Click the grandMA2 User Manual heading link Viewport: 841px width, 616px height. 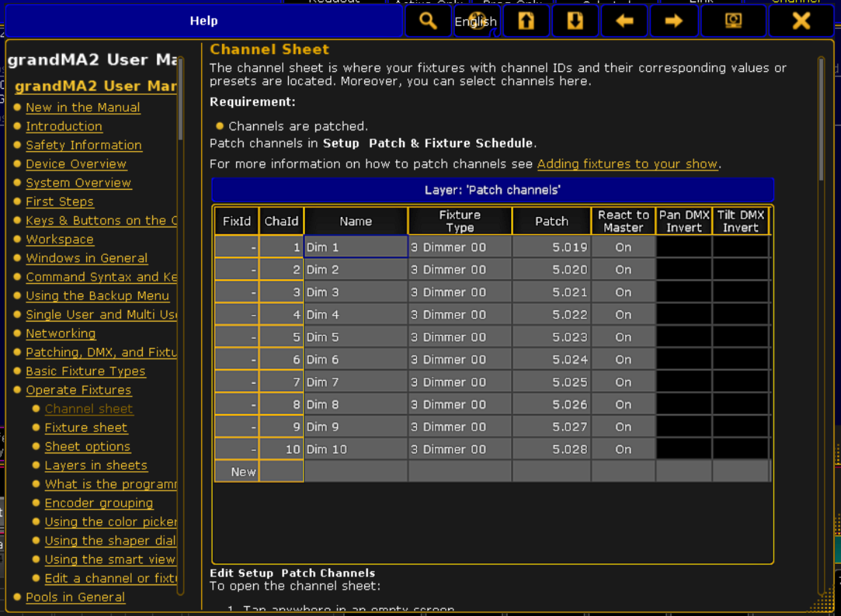coord(96,86)
